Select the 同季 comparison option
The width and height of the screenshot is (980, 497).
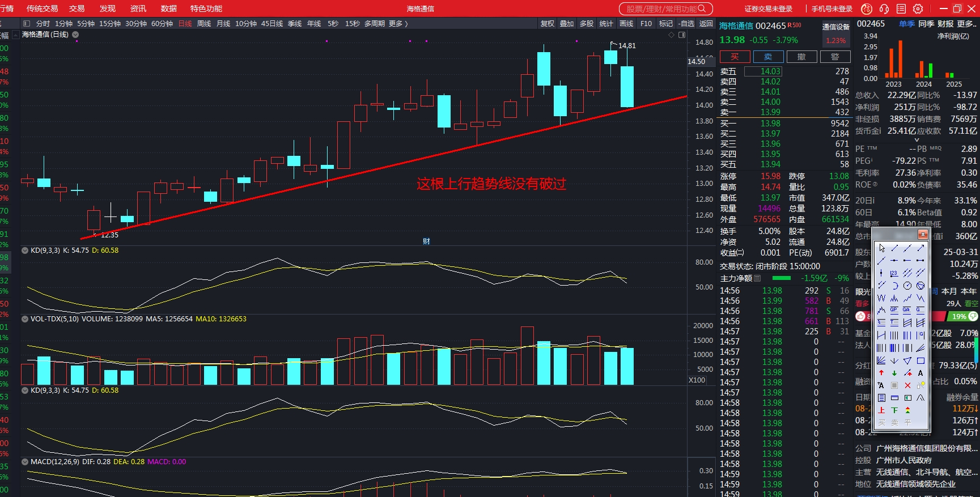[x=926, y=23]
